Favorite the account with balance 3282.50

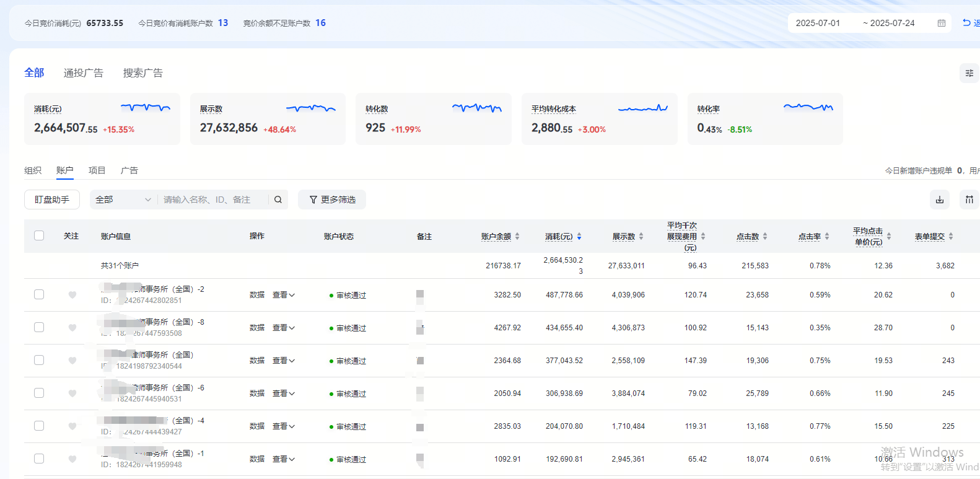coord(72,295)
